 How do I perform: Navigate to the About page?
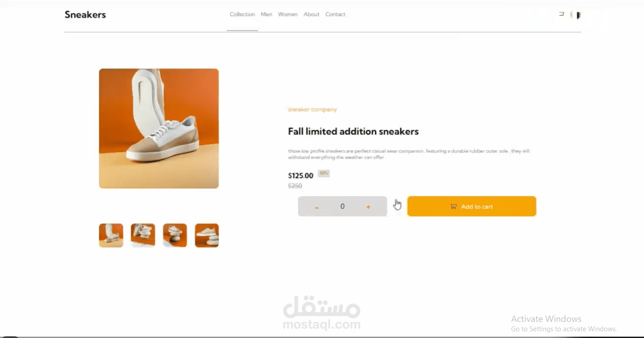pyautogui.click(x=312, y=14)
